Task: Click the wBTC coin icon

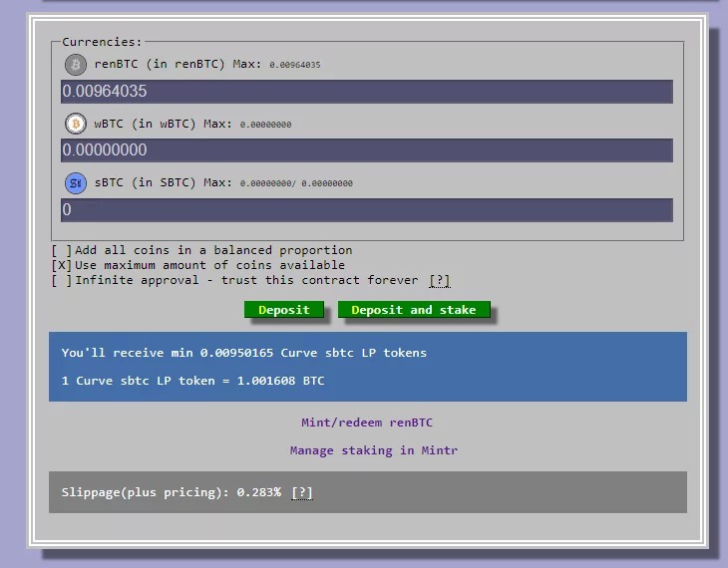Action: (x=76, y=124)
